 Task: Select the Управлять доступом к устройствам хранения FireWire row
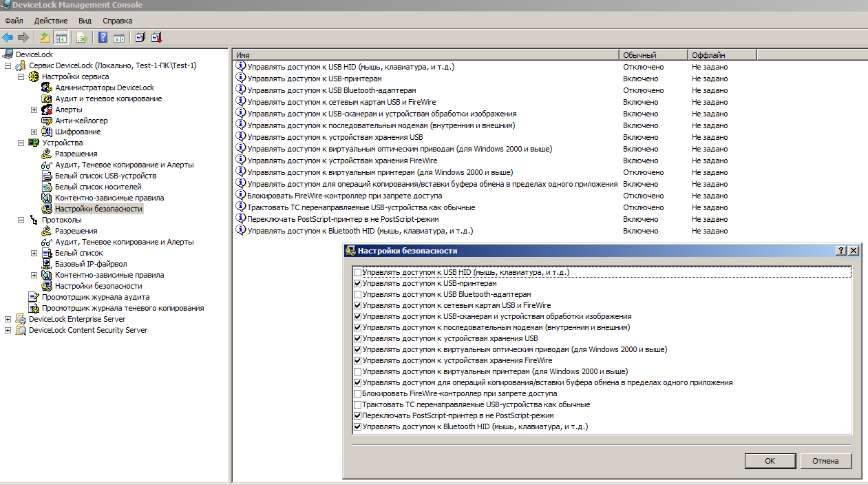[x=342, y=161]
